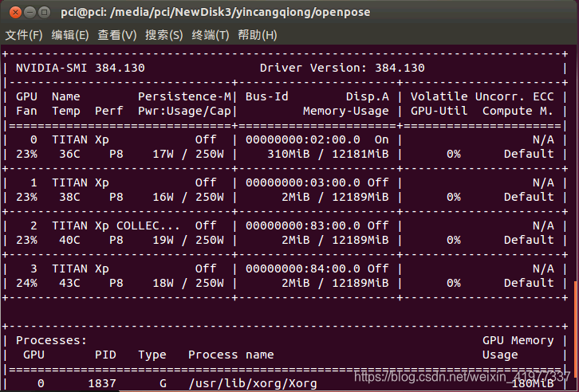Click the 'GPU-Util' header text

click(x=439, y=111)
